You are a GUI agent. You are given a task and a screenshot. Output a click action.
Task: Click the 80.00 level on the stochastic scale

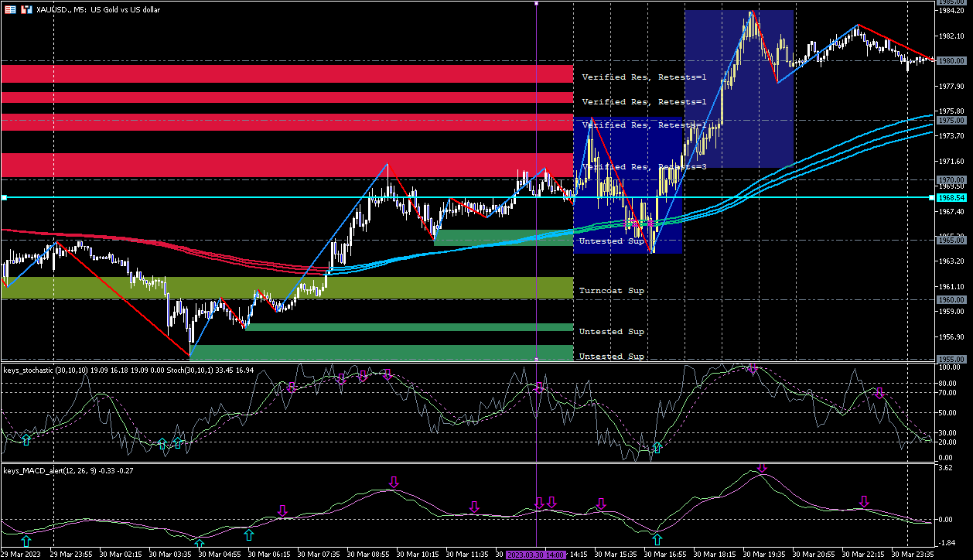947,382
